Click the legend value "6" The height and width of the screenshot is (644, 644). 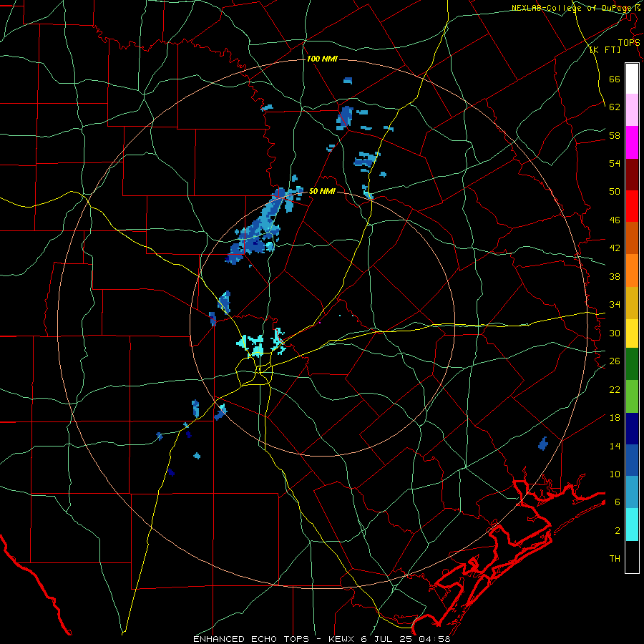tap(618, 502)
